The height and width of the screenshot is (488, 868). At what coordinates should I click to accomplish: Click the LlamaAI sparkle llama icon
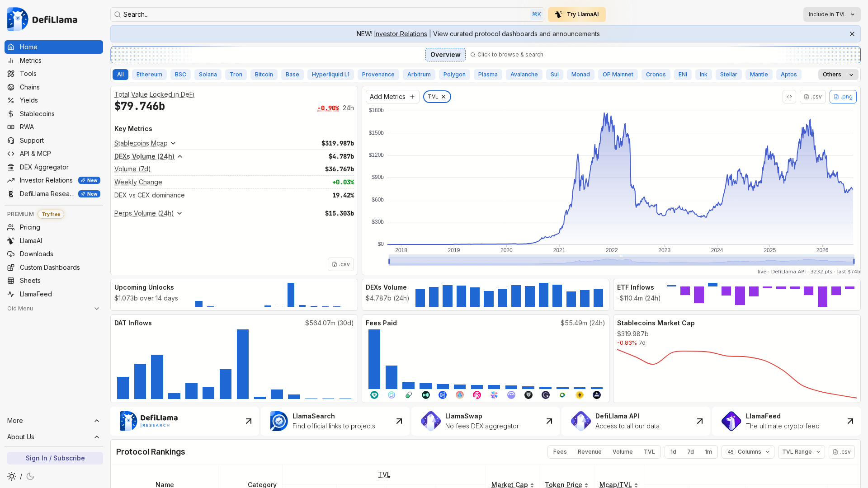11,241
